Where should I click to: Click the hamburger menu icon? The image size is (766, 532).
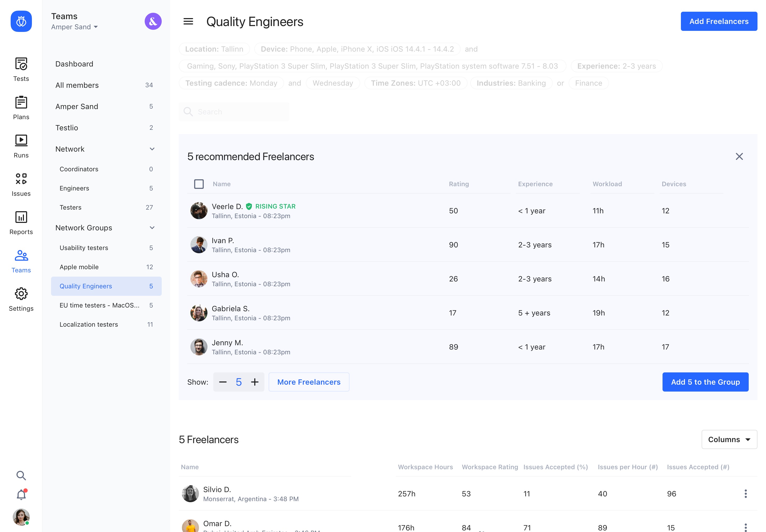click(x=188, y=22)
